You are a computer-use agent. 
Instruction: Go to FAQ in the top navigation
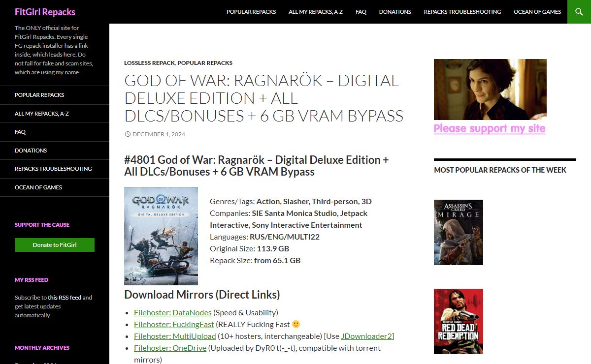coord(361,12)
